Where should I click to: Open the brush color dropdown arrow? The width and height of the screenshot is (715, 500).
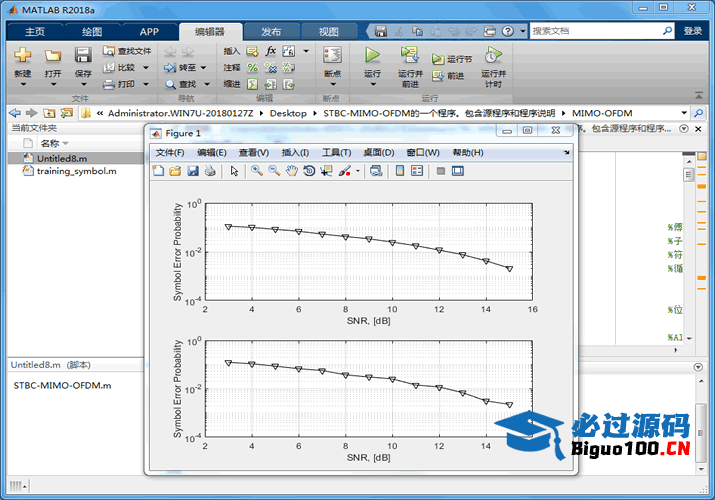click(x=358, y=171)
